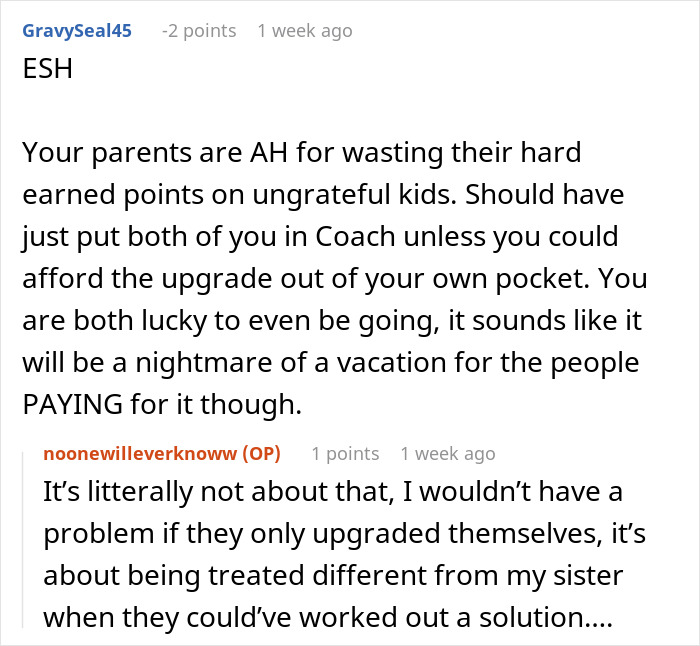The width and height of the screenshot is (700, 646).
Task: Click the -2 points score
Action: (198, 31)
